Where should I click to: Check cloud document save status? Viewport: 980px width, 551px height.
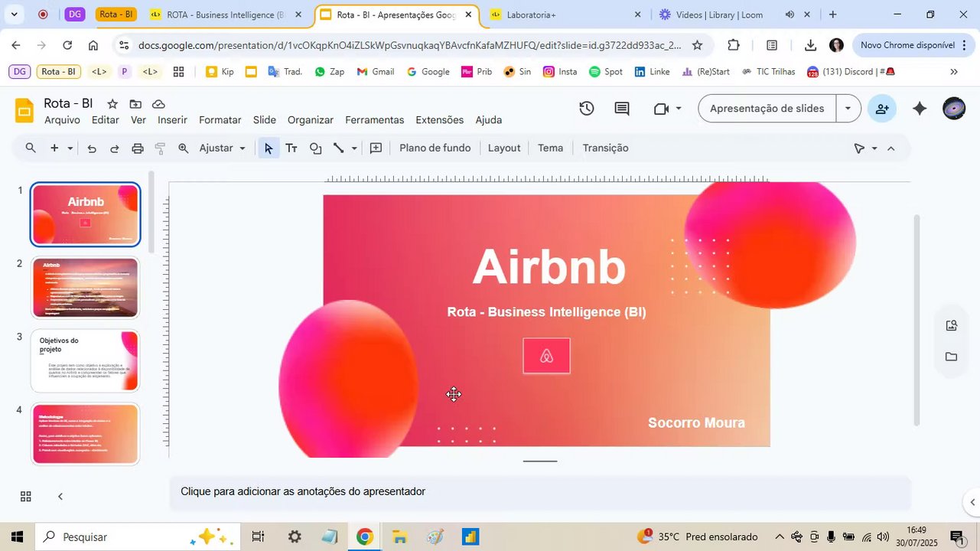158,104
